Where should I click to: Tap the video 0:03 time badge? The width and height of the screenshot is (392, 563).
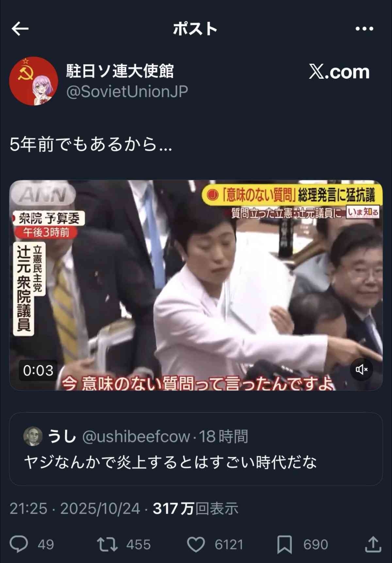click(38, 370)
